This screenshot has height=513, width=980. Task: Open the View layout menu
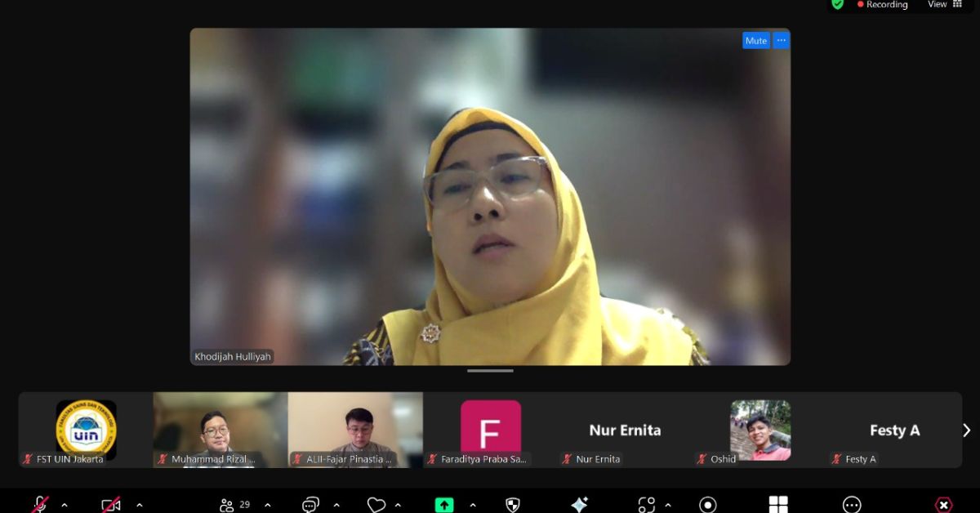point(938,4)
